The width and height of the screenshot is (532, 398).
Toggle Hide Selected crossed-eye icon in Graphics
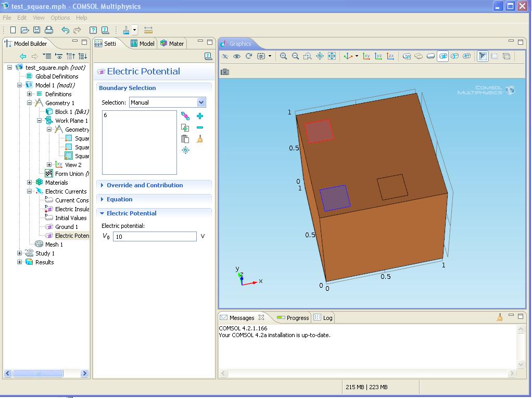pyautogui.click(x=225, y=56)
